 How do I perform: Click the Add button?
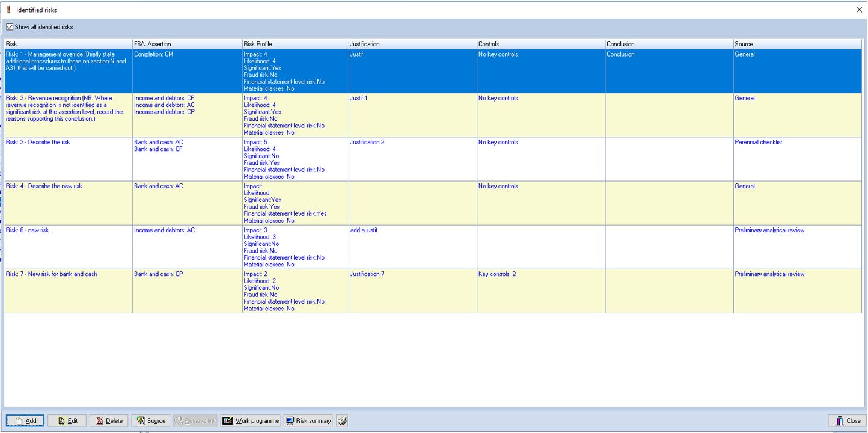pos(25,421)
